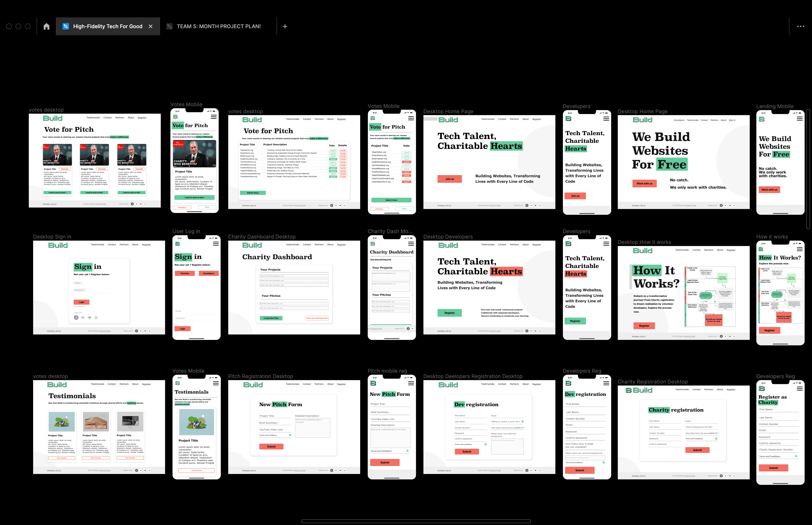
Task: Click Project Title field in Pitch Registration Desktop
Action: 275,416
